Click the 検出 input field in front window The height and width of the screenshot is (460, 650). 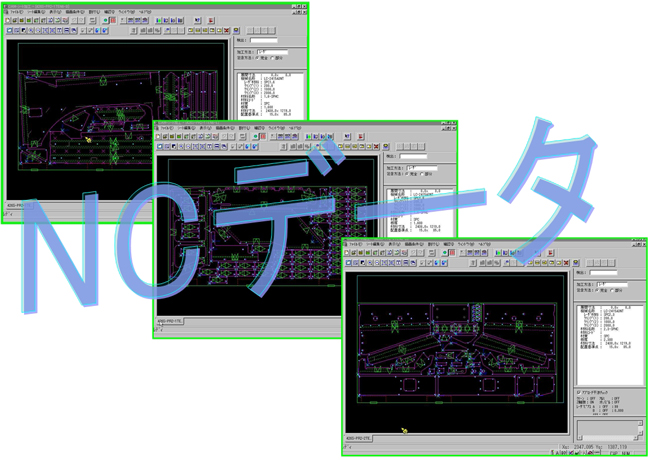[x=603, y=273]
